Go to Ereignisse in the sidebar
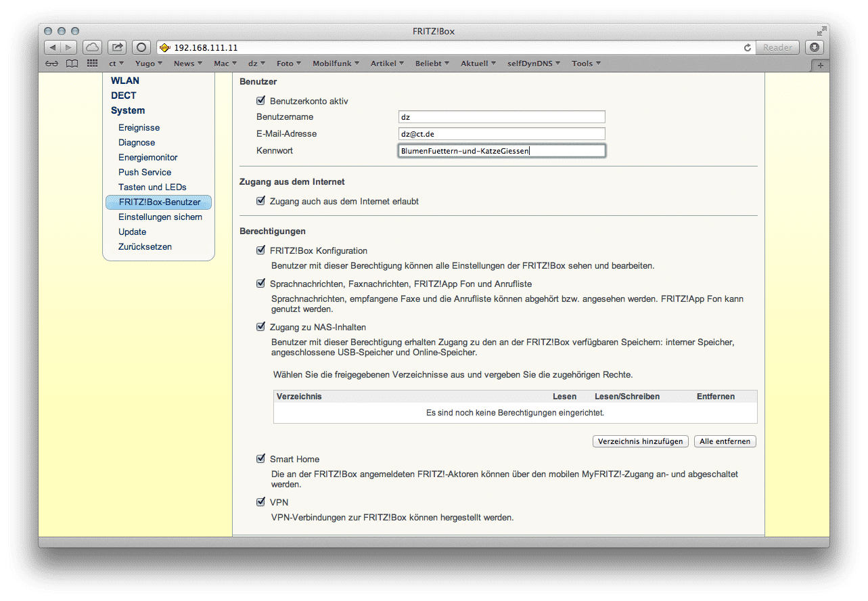This screenshot has height=601, width=868. coord(139,127)
